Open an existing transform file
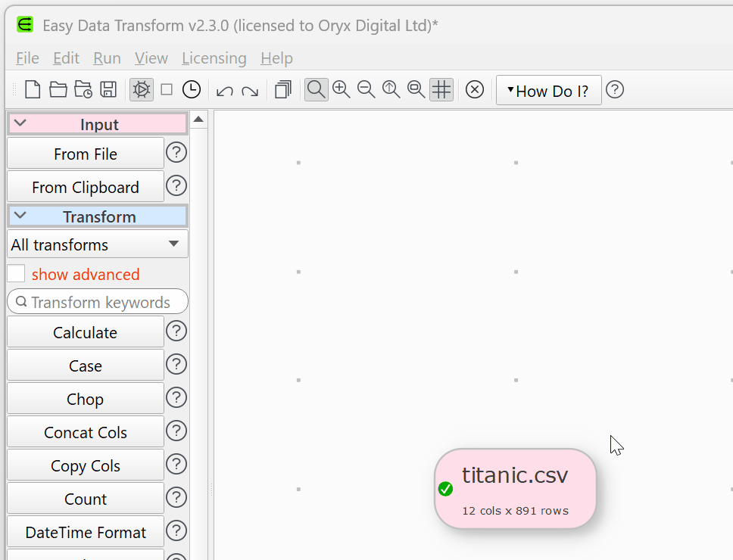This screenshot has height=560, width=733. [58, 90]
